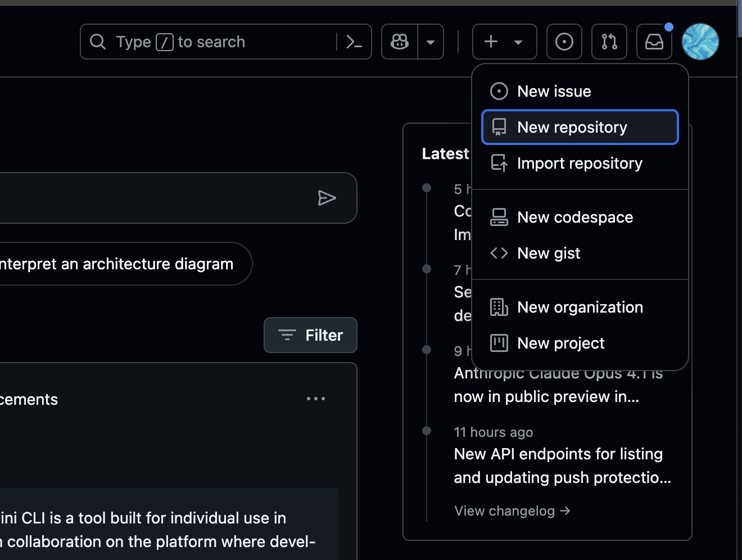
Task: Open GitHub Copilot chat from the header
Action: click(x=399, y=42)
